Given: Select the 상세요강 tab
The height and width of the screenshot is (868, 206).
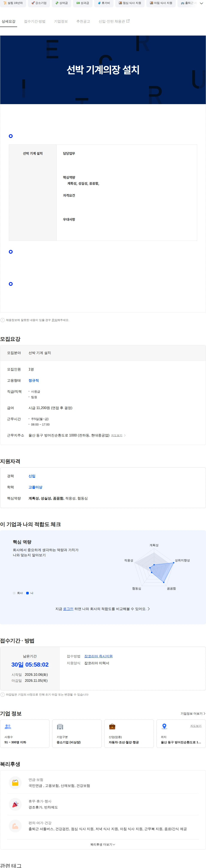Looking at the screenshot, I should click(8, 21).
